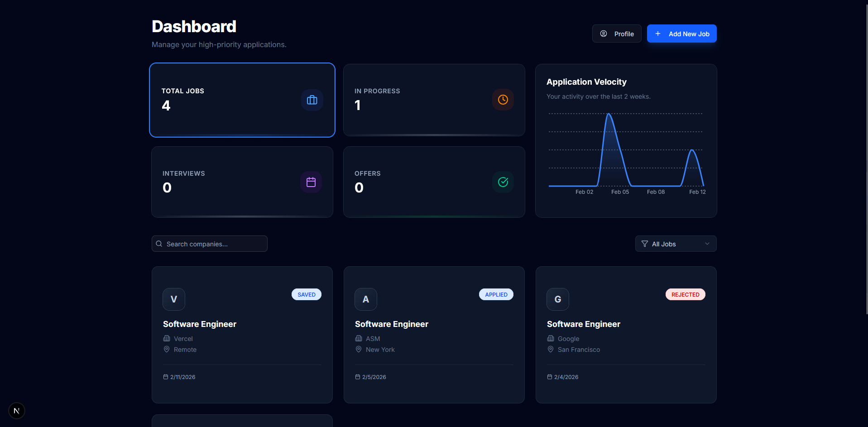Expand the Total Jobs summary card
This screenshot has height=427, width=868.
pos(242,100)
